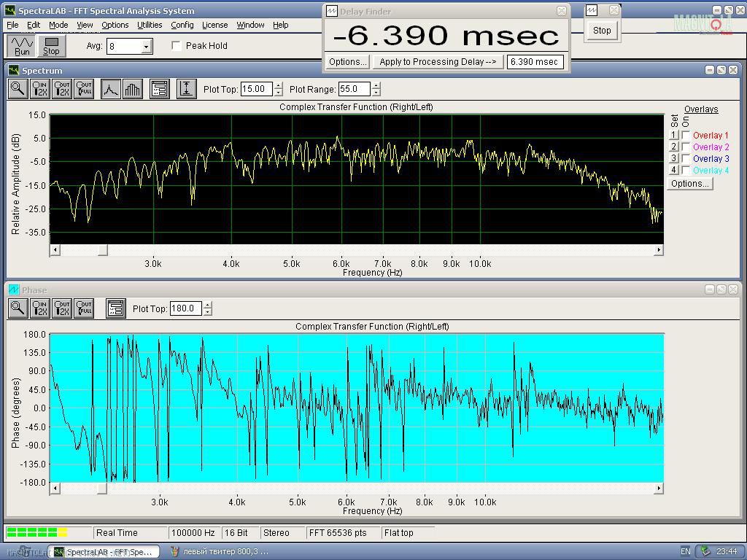Viewport: 747px width, 560px height.
Task: Open Phase plot properties icon
Action: click(x=116, y=308)
